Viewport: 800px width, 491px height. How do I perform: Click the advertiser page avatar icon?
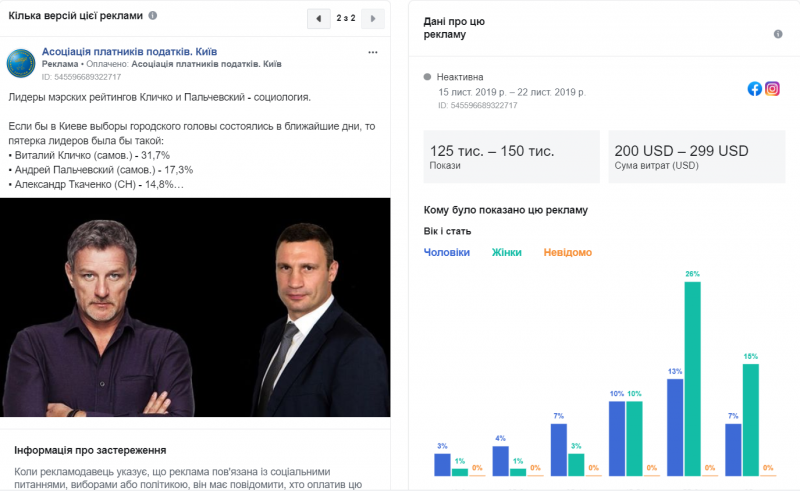pos(22,63)
